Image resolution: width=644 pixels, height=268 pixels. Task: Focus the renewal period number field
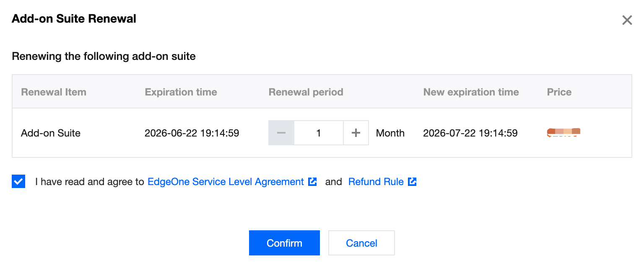(x=319, y=133)
